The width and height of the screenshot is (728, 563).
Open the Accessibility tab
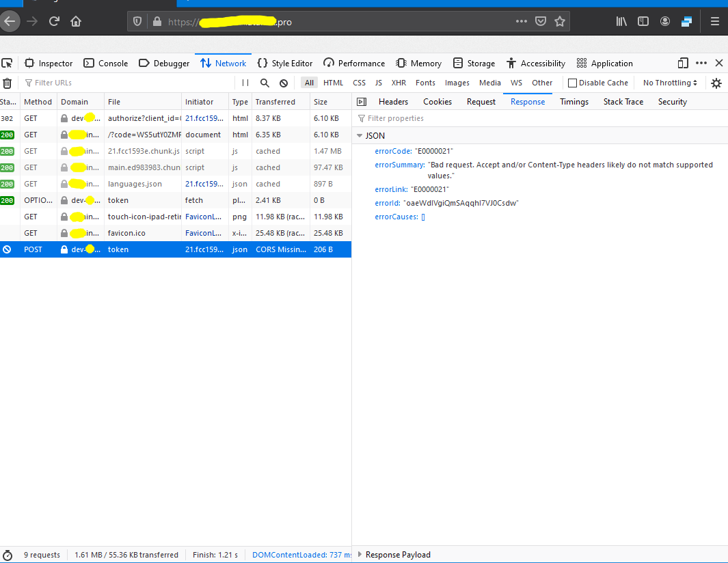tap(536, 63)
